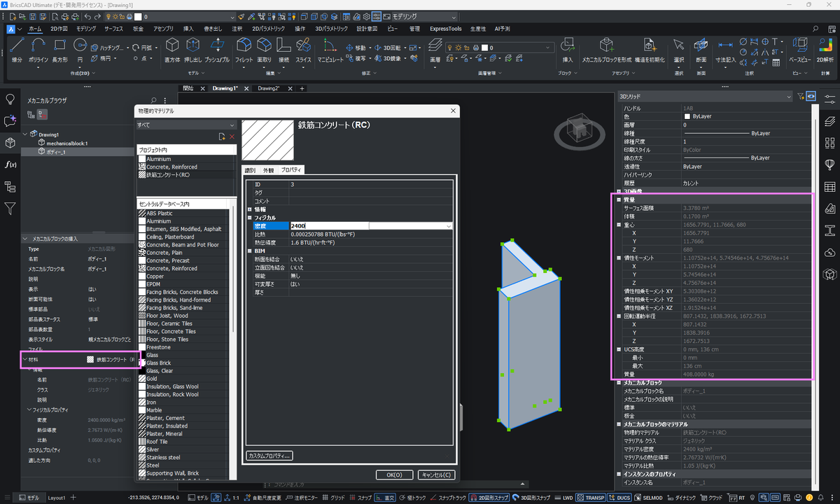This screenshot has width=840, height=504.
Task: Switch to the Layout1 tab
Action: pos(57,498)
